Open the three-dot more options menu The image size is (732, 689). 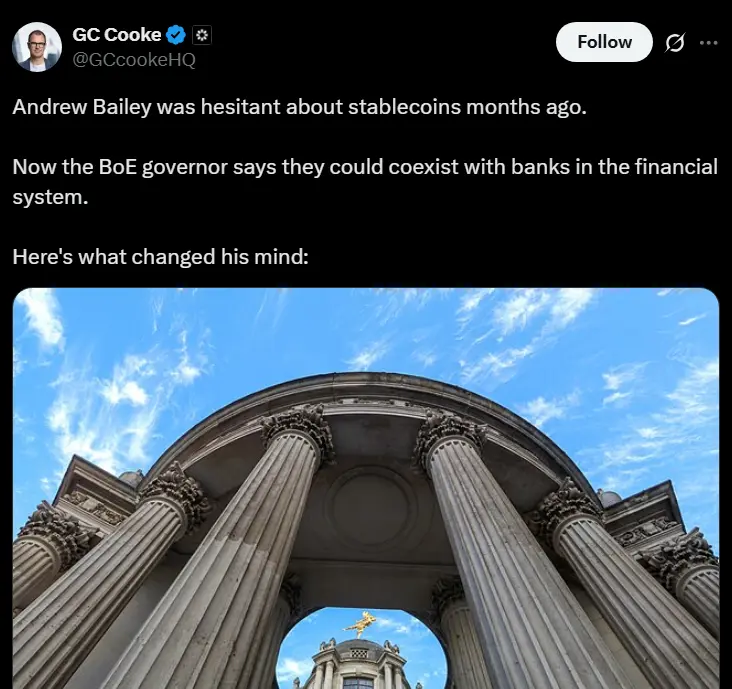(708, 42)
